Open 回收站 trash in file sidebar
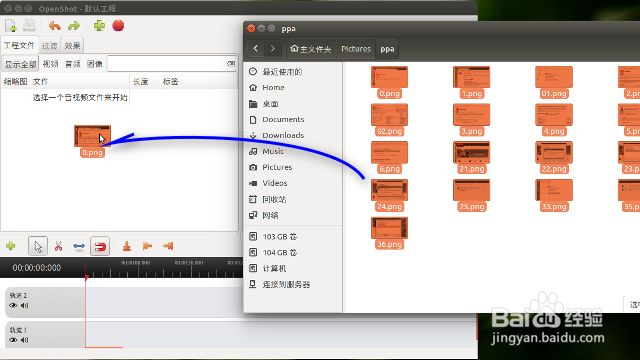Viewport: 640px width, 360px height. point(274,199)
